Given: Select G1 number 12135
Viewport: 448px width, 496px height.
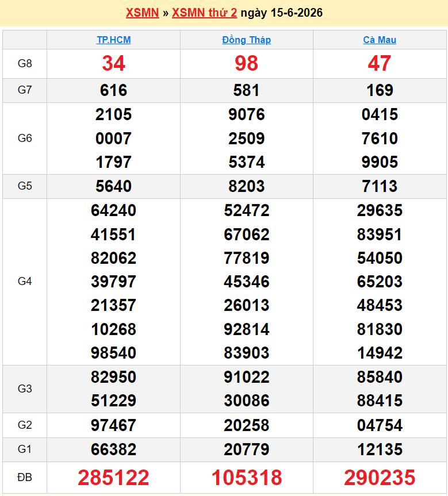Looking at the screenshot, I should (380, 449).
